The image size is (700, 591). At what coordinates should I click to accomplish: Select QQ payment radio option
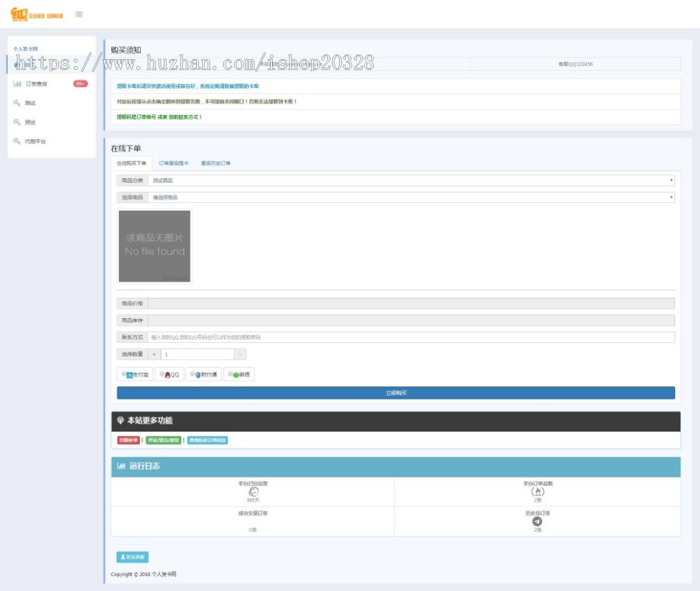coord(162,374)
